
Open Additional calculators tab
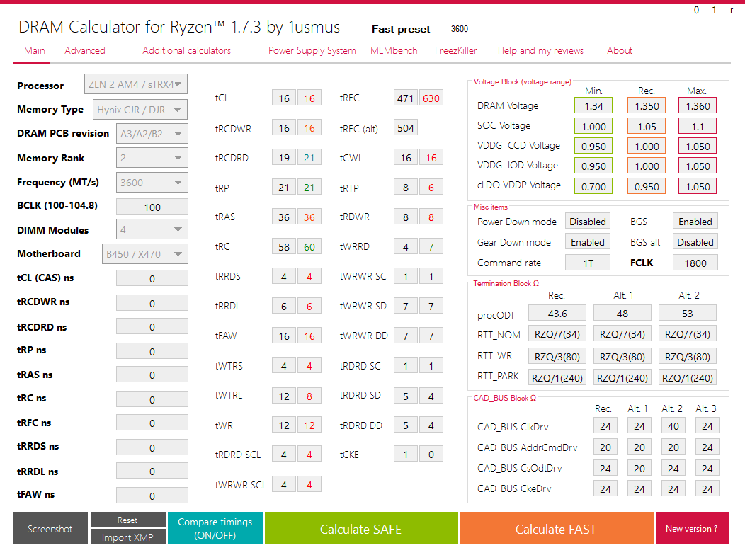pos(187,50)
